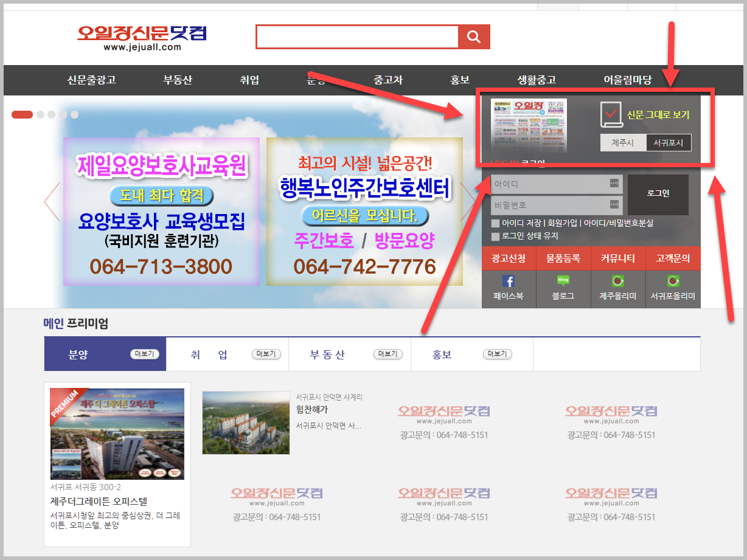Open the Facebook icon link
747x560 pixels.
pyautogui.click(x=509, y=282)
